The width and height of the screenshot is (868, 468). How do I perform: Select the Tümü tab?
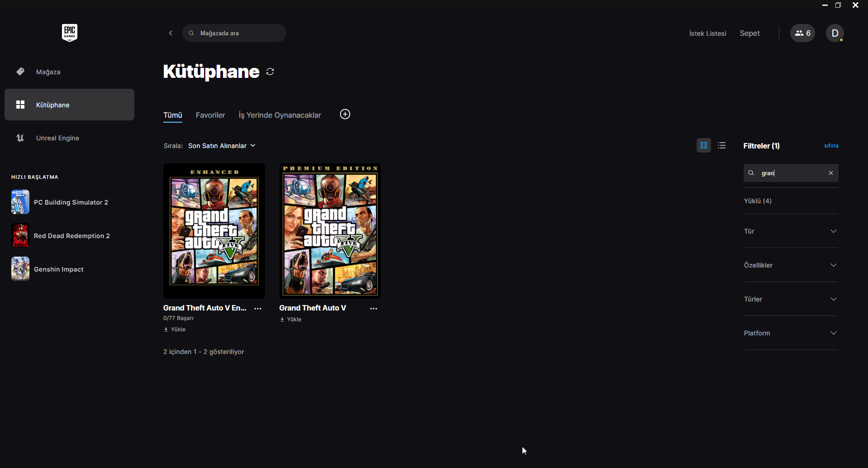pos(173,115)
